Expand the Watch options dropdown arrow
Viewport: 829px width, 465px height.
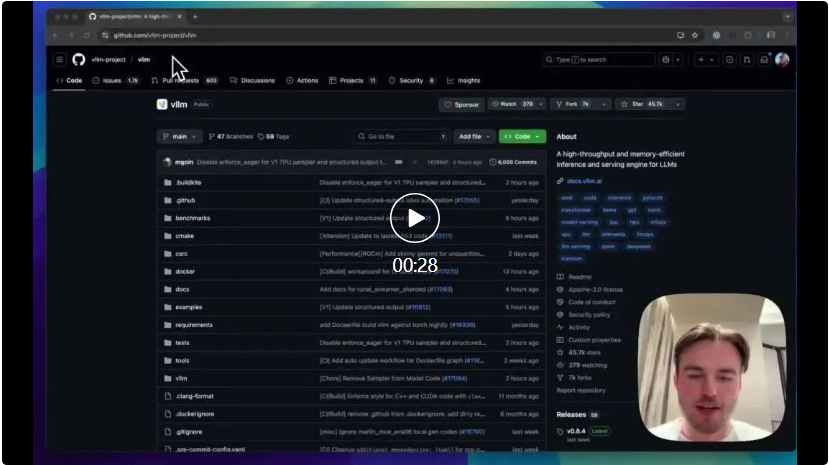[x=540, y=104]
